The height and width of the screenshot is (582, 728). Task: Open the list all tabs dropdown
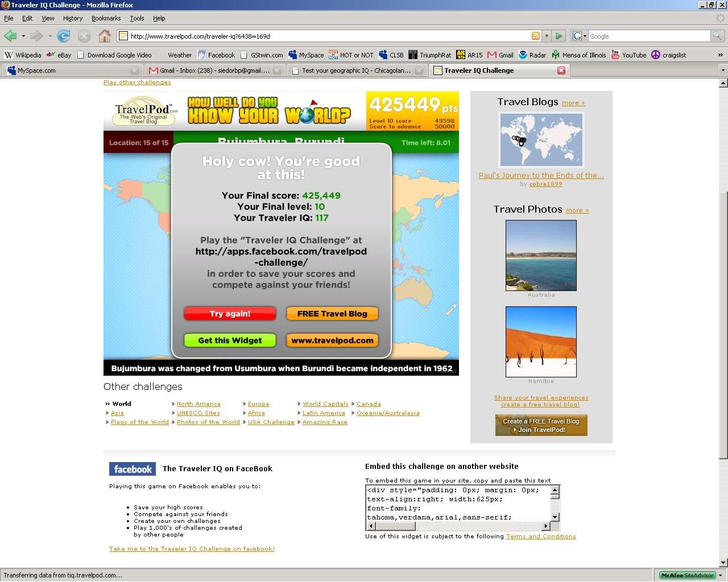(x=723, y=70)
